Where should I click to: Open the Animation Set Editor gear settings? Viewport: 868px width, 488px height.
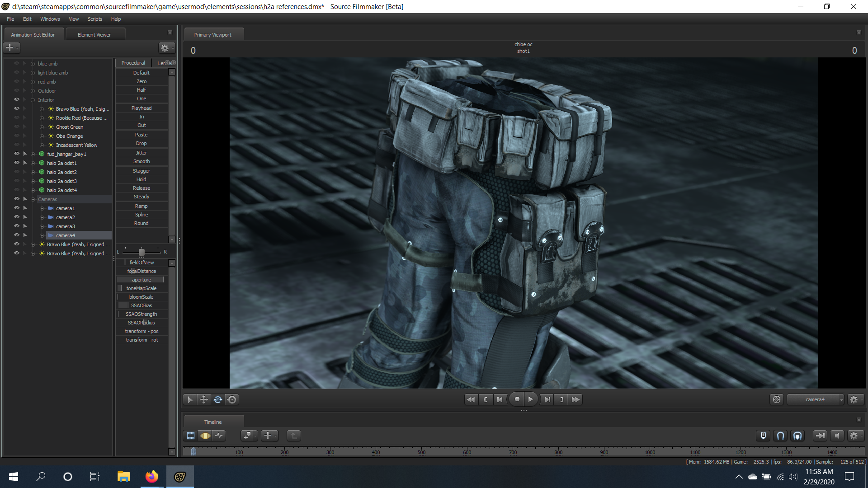[x=166, y=47]
